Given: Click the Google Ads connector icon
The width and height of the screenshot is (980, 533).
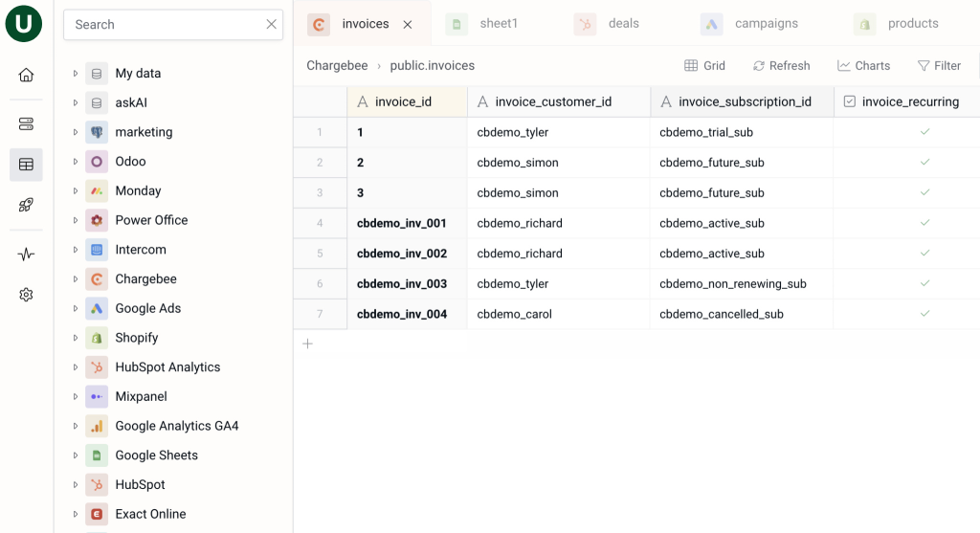Looking at the screenshot, I should tap(97, 308).
